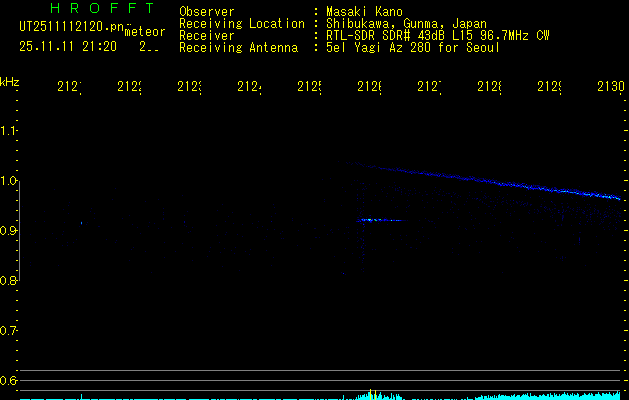Click the date stamp 25.11.11 21:20

[x=68, y=47]
